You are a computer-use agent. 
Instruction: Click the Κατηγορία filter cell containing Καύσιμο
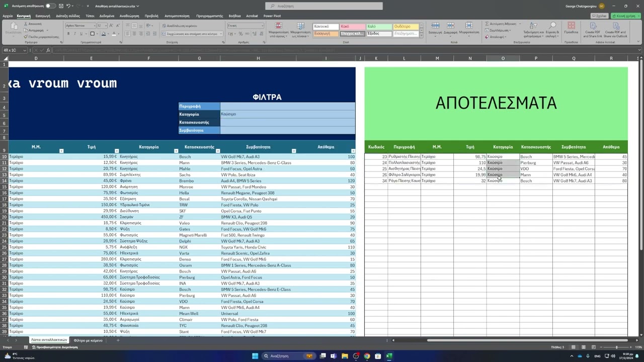pos(288,114)
